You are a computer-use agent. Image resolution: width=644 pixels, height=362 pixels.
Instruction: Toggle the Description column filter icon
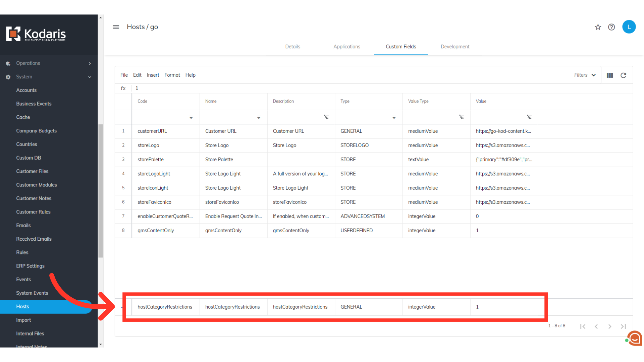click(x=326, y=117)
